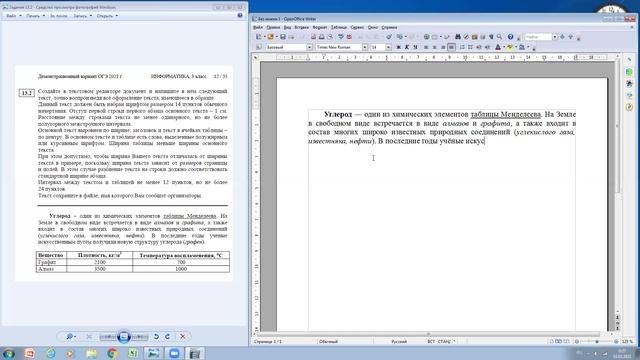Align paragraph right in Writer
Image resolution: width=640 pixels, height=360 pixels.
click(x=443, y=47)
